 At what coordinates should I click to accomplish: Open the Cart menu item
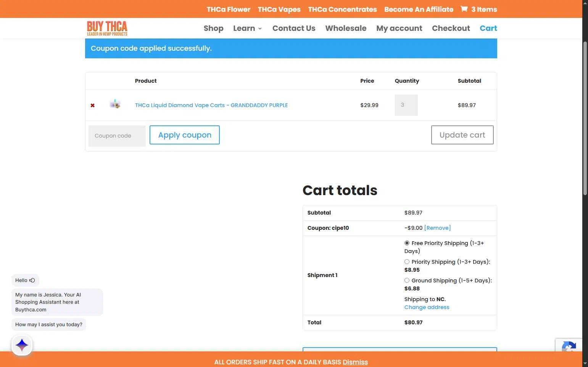point(488,28)
